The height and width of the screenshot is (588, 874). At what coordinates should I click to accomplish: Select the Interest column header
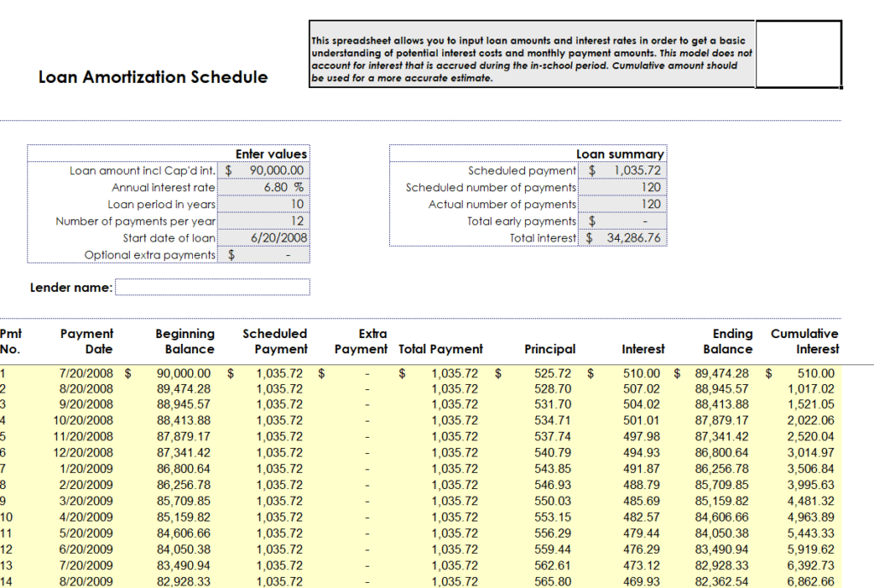644,349
